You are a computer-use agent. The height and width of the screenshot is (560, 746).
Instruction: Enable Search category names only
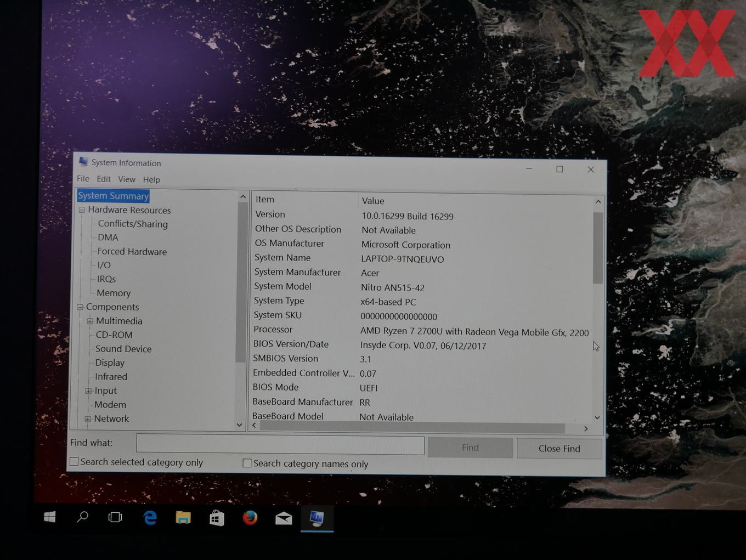coord(247,463)
